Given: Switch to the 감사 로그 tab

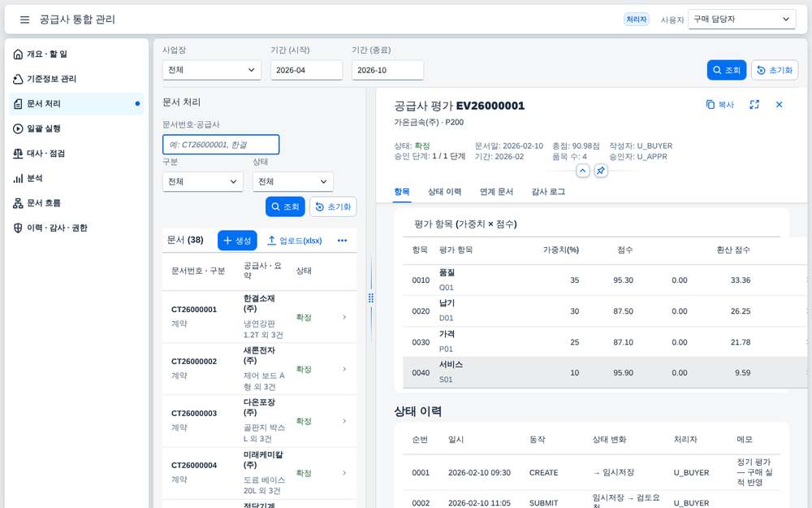Looking at the screenshot, I should point(548,192).
